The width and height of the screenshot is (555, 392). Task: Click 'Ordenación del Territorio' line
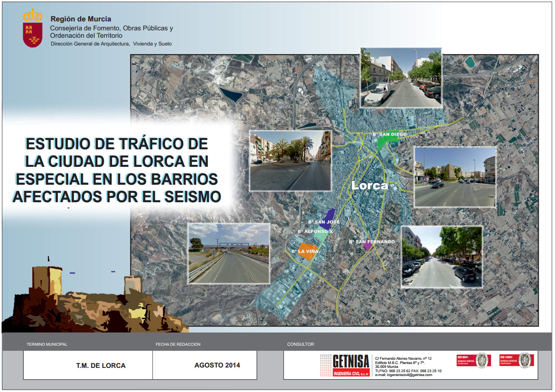click(86, 36)
